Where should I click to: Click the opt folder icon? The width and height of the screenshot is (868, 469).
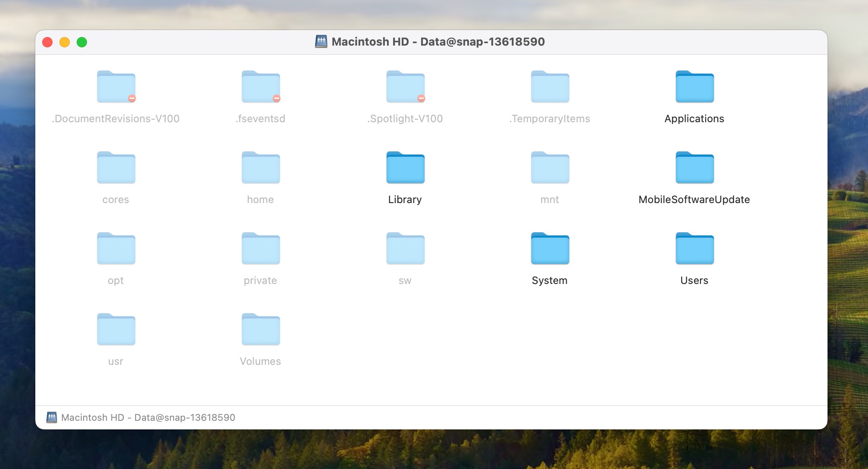(x=116, y=249)
